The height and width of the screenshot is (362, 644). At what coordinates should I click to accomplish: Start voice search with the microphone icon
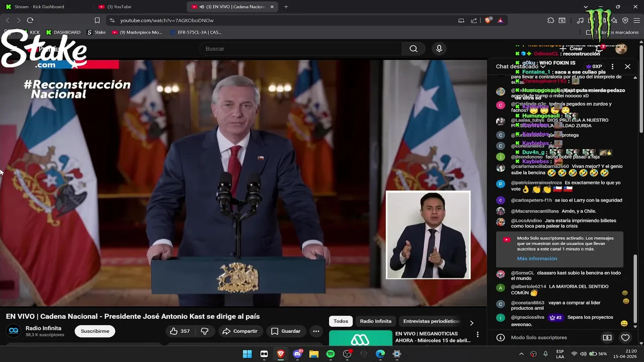click(439, 49)
